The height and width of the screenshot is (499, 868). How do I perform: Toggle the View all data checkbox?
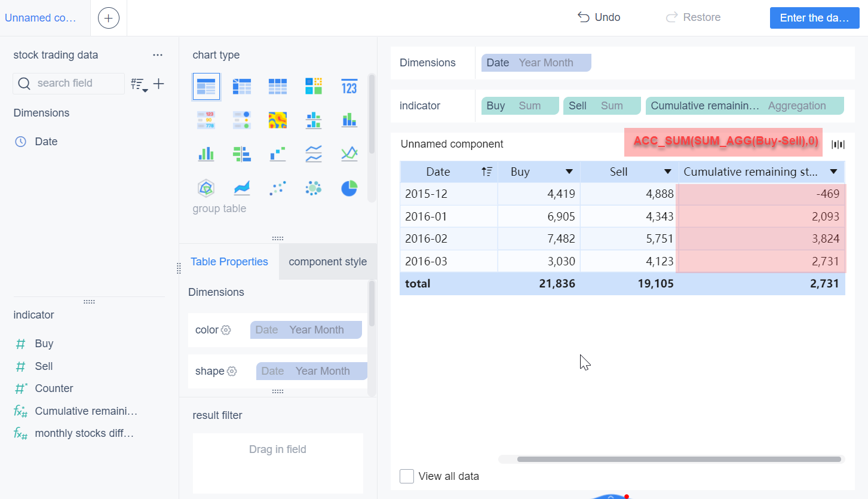point(407,476)
